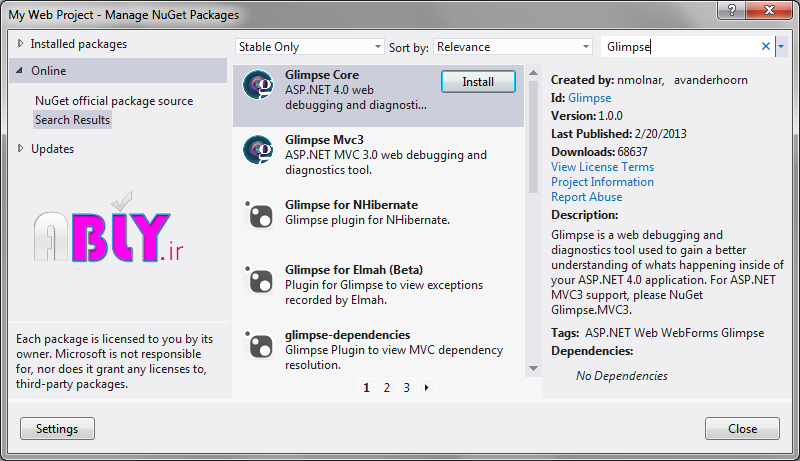Open Project Information link

click(602, 182)
